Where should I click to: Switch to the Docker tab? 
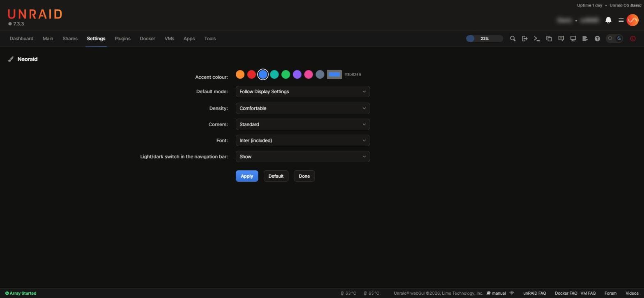click(147, 39)
